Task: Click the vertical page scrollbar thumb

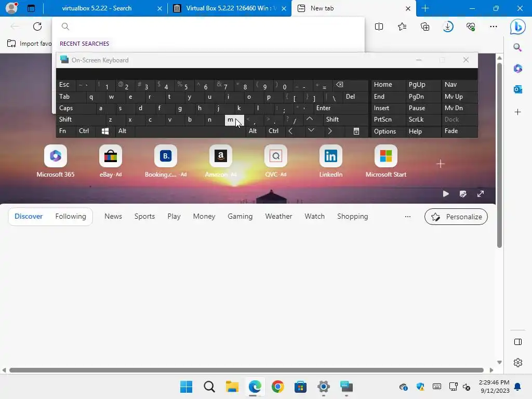Action: coord(499,155)
